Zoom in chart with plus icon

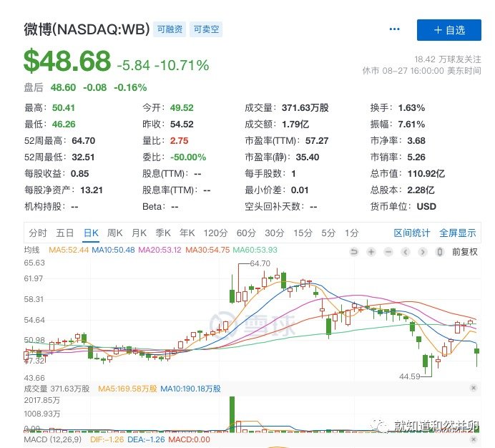pyautogui.click(x=371, y=252)
